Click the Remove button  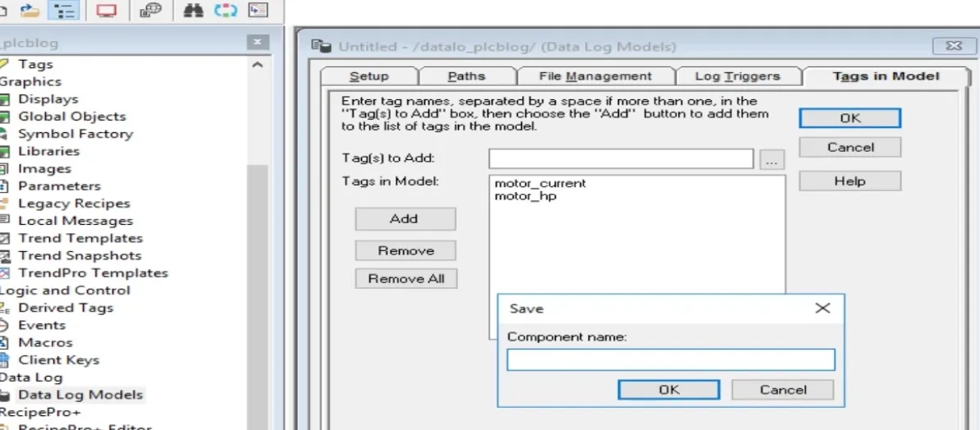[x=405, y=250]
